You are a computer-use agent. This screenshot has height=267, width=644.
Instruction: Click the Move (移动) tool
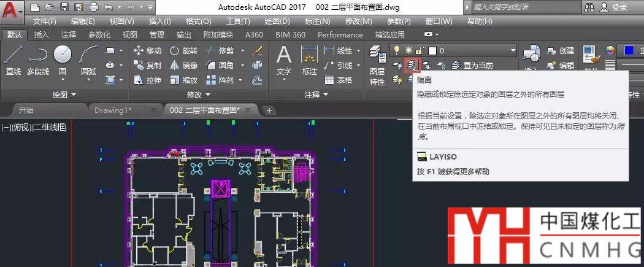(147, 50)
